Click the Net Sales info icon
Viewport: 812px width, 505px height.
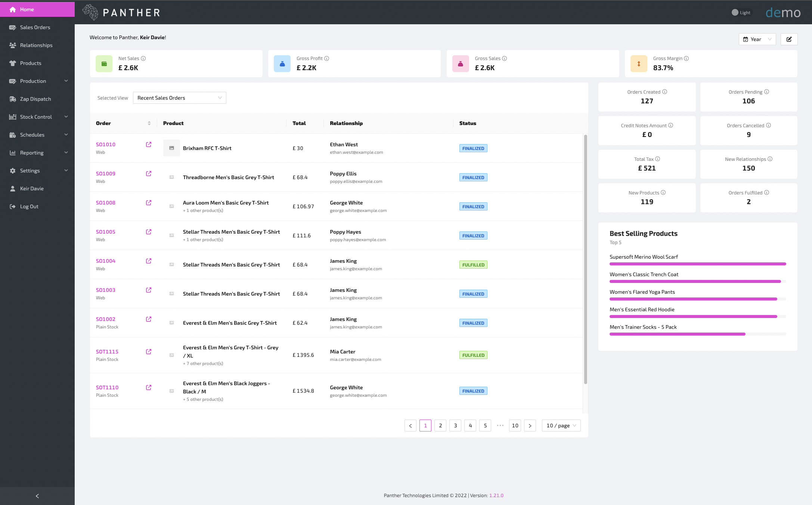pyautogui.click(x=143, y=59)
